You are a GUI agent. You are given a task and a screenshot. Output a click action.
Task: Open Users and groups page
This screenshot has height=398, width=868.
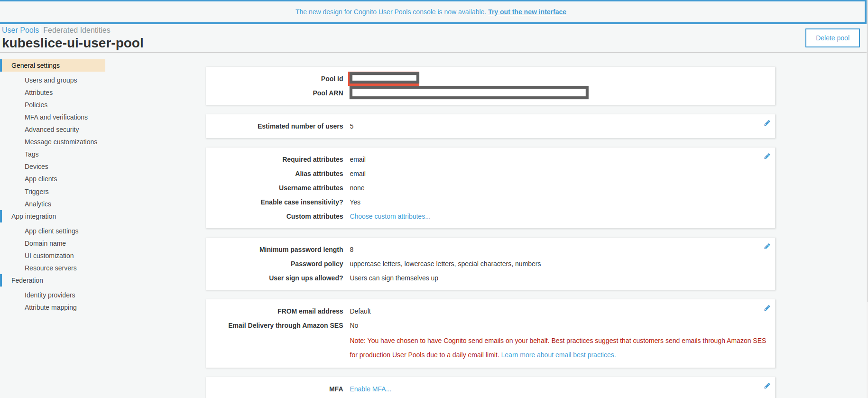(x=51, y=80)
